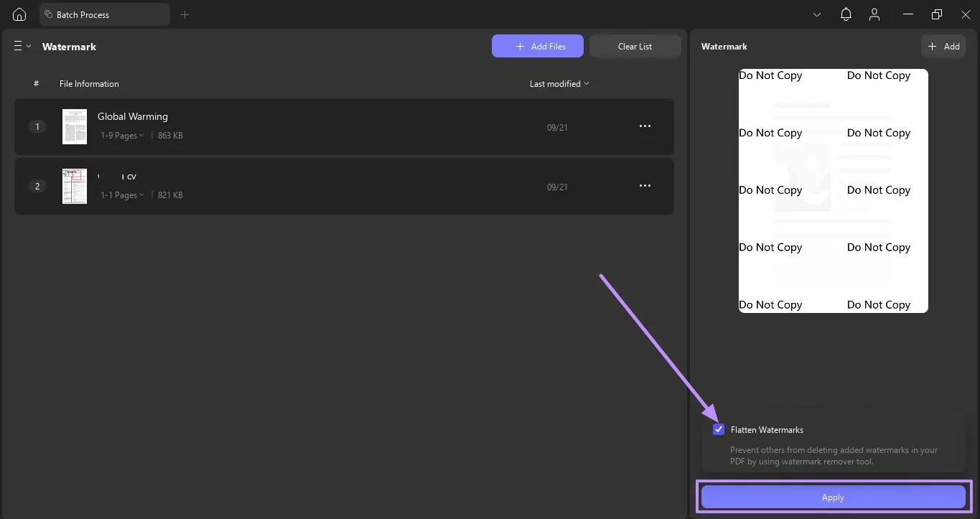Image resolution: width=980 pixels, height=519 pixels.
Task: Select the CV file thumbnail
Action: coord(75,186)
